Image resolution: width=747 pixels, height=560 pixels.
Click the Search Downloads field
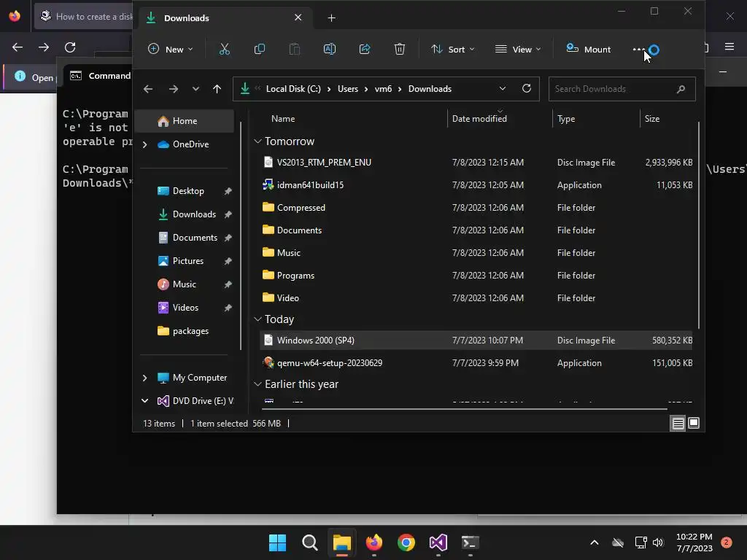coord(622,89)
